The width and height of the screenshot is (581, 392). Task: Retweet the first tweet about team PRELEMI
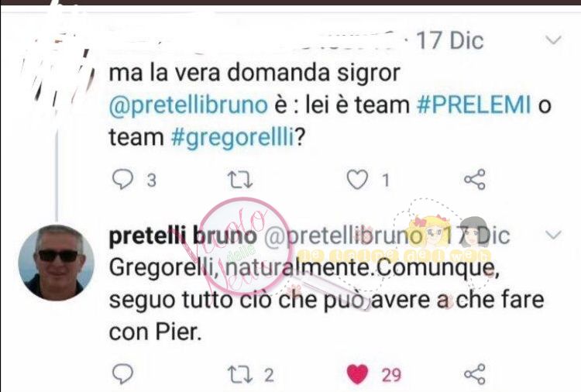[239, 180]
